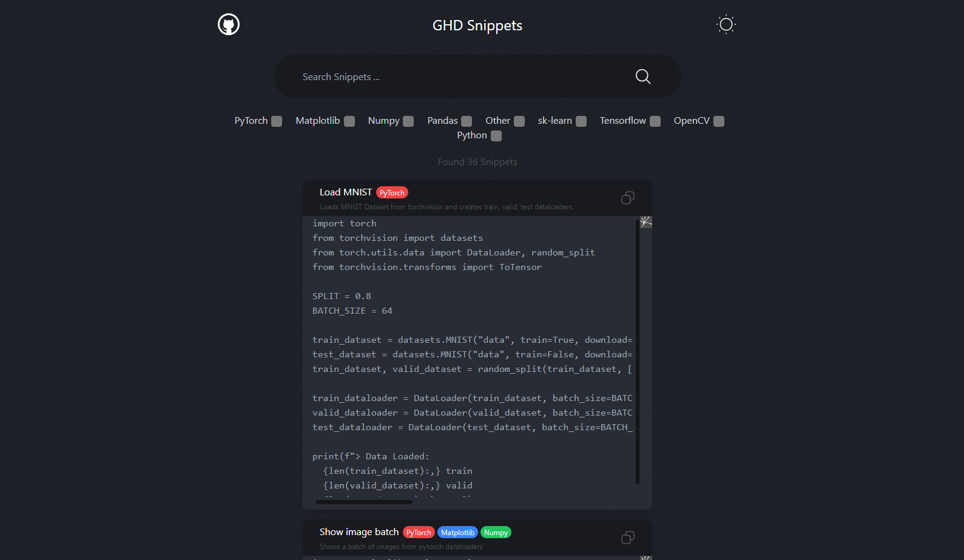Toggle the sk-learn filter checkbox
Image resolution: width=964 pixels, height=560 pixels.
(x=581, y=121)
